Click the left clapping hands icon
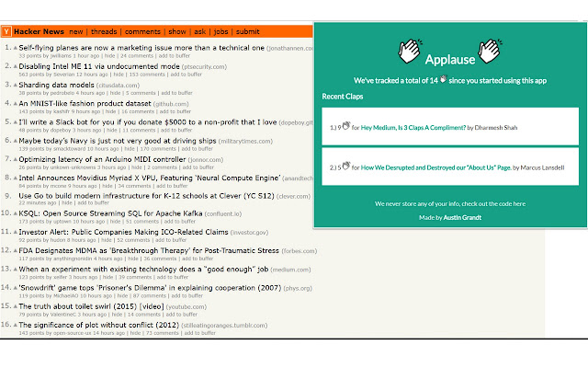Screen dimensions: 588x368 pyautogui.click(x=410, y=52)
